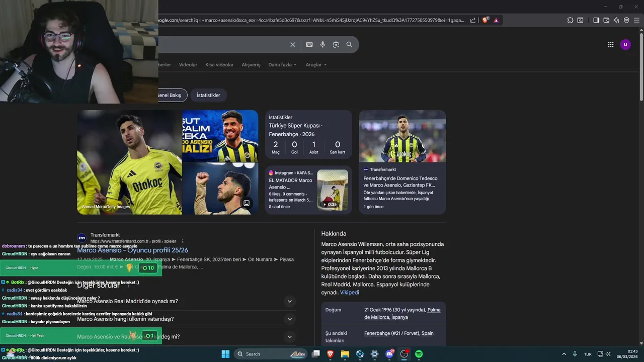Open Transfermarkt result three-dot options
644x362 pixels.
pyautogui.click(x=183, y=241)
